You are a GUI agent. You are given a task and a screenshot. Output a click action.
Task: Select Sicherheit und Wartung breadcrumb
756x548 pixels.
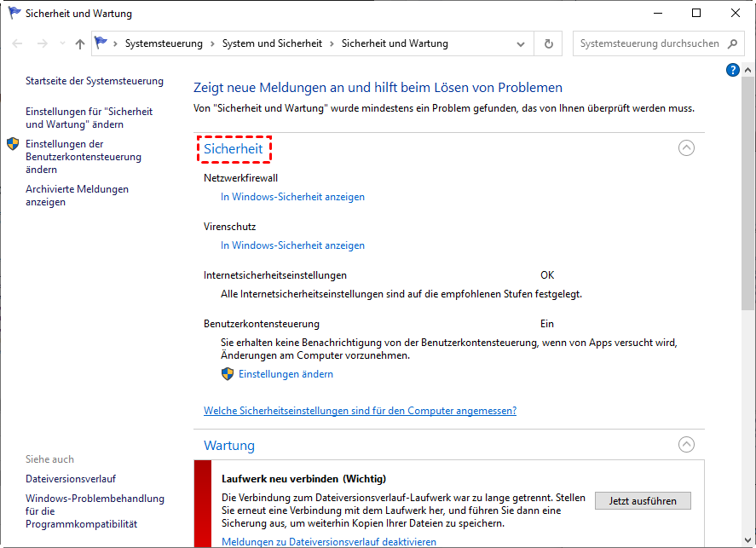pyautogui.click(x=395, y=43)
